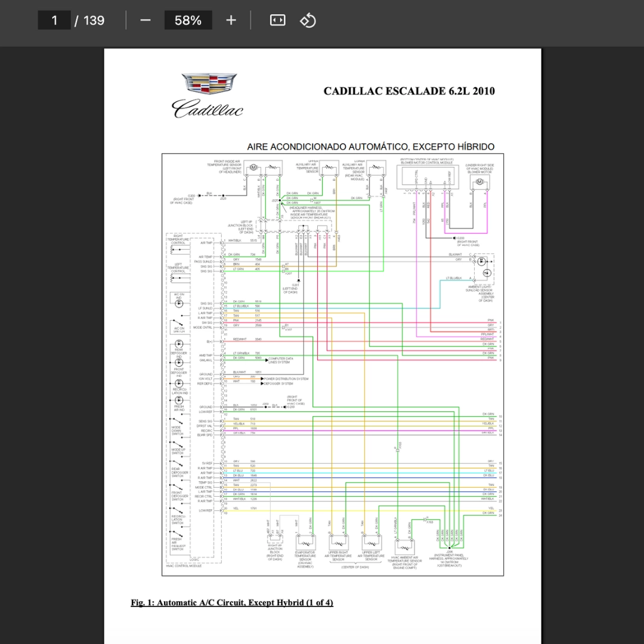Click the 'REAR DEFOGGER IND' label
This screenshot has height=644, width=644.
(x=179, y=353)
